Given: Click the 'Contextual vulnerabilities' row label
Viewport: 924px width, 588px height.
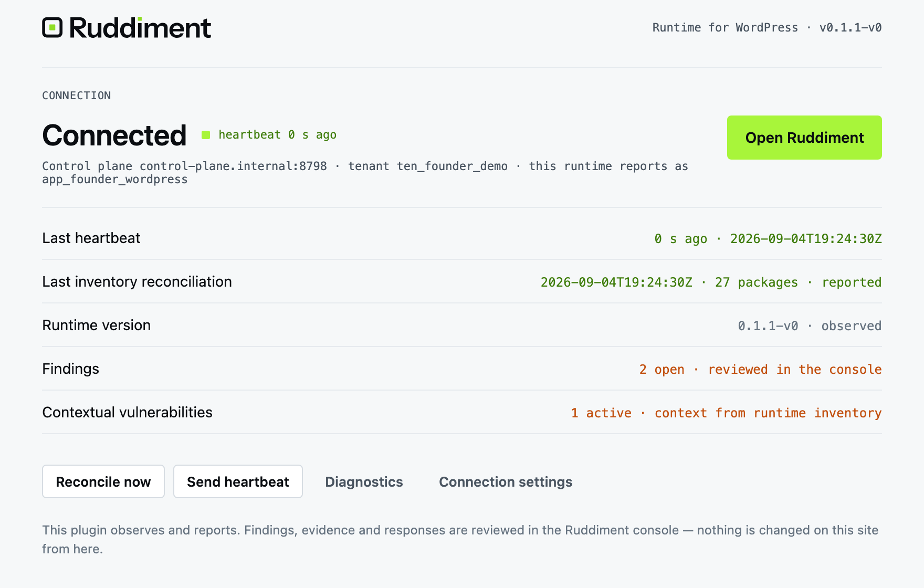Looking at the screenshot, I should click(x=128, y=412).
